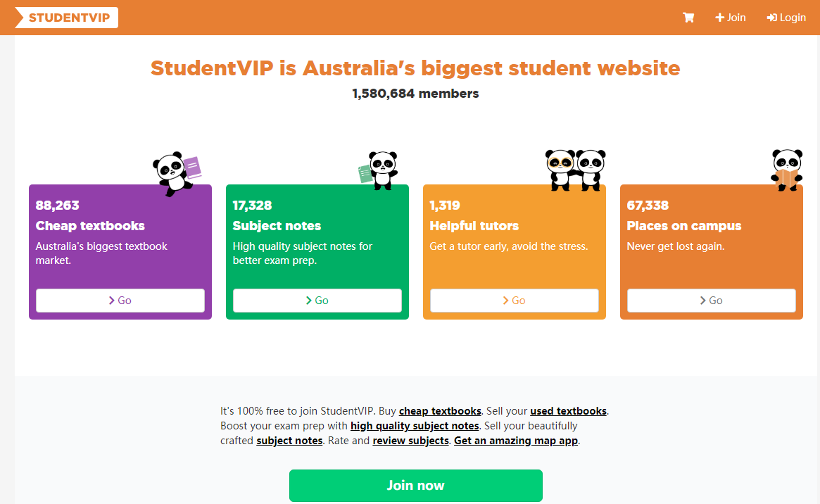The image size is (820, 504).
Task: Click the panda holding purple textbook
Action: click(x=177, y=172)
